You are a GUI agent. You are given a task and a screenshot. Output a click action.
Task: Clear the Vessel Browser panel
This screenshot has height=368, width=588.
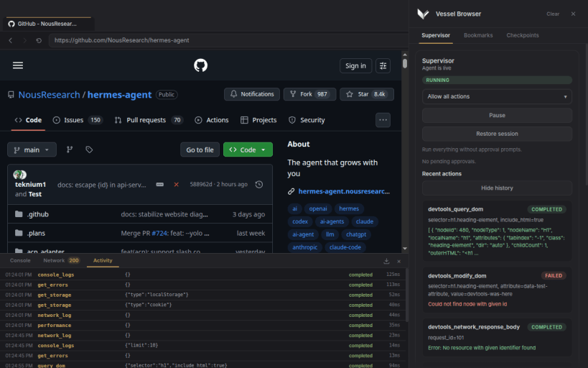[x=553, y=14]
